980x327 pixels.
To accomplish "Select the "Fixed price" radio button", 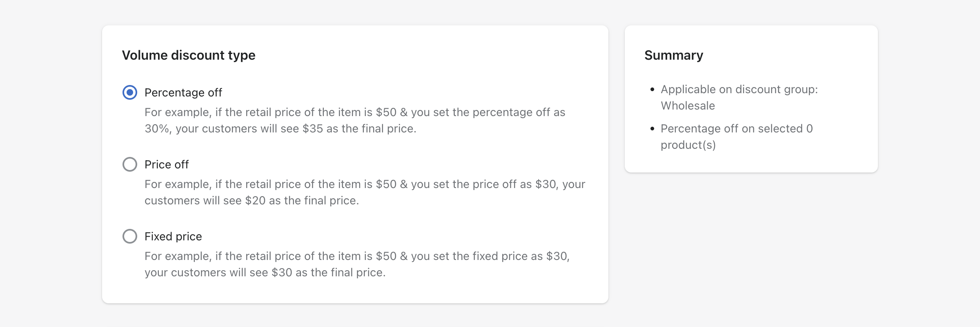I will point(130,236).
